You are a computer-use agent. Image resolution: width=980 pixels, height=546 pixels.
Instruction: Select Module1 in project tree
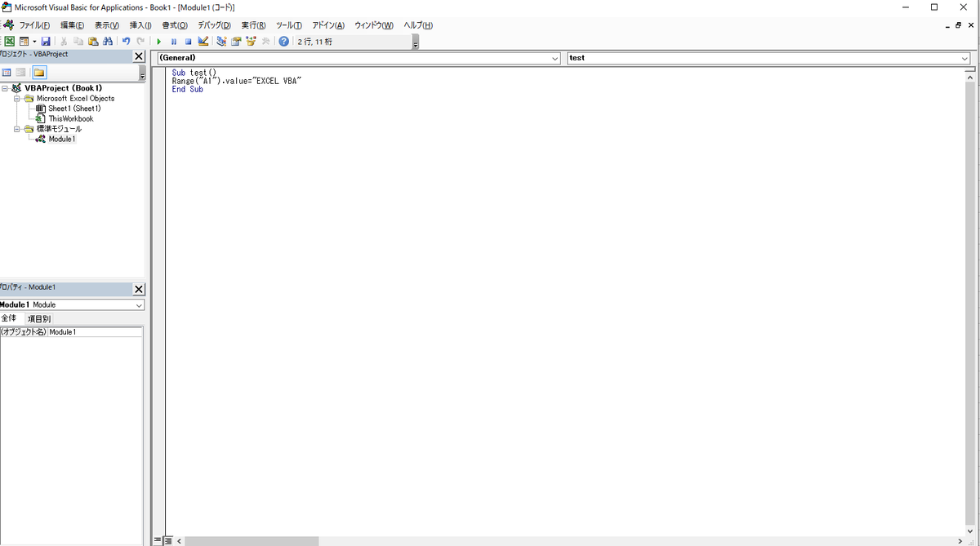62,140
